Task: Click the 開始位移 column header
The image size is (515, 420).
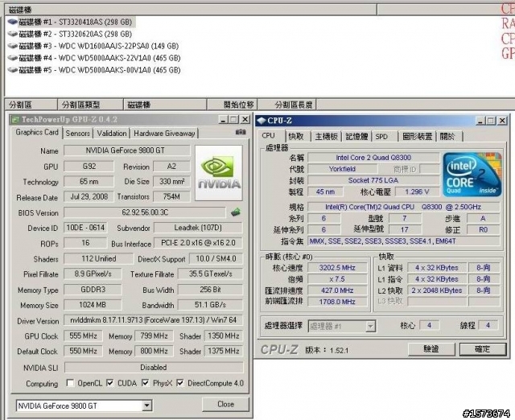Action: pyautogui.click(x=232, y=105)
